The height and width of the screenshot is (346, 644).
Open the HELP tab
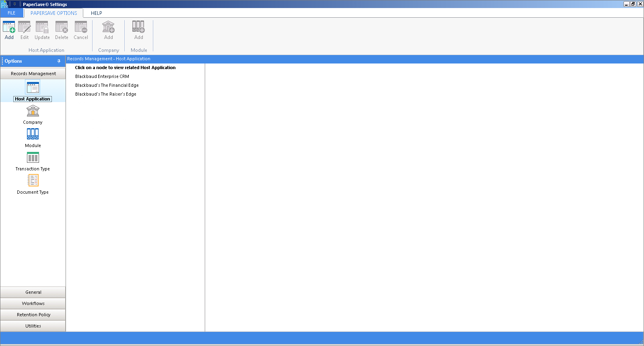click(97, 13)
